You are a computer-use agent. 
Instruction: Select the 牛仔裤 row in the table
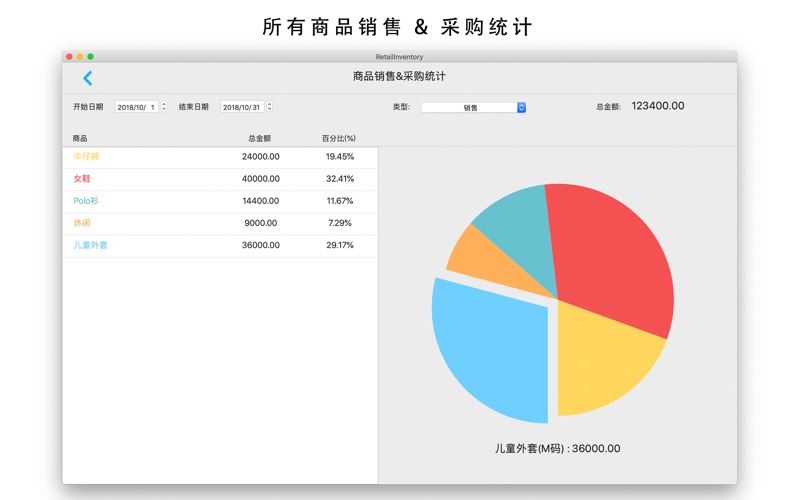[x=220, y=157]
